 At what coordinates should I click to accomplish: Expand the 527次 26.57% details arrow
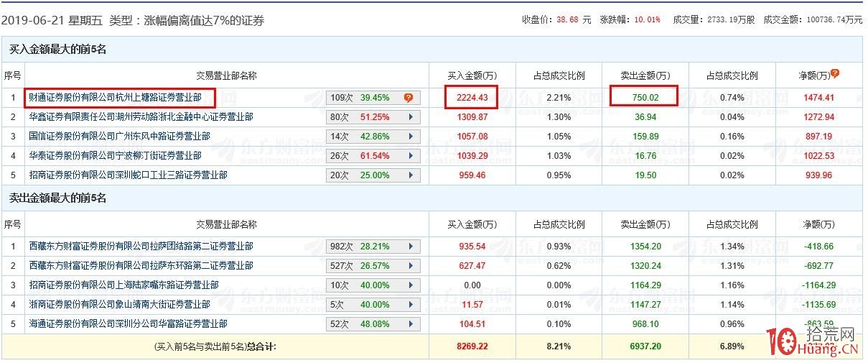[411, 266]
